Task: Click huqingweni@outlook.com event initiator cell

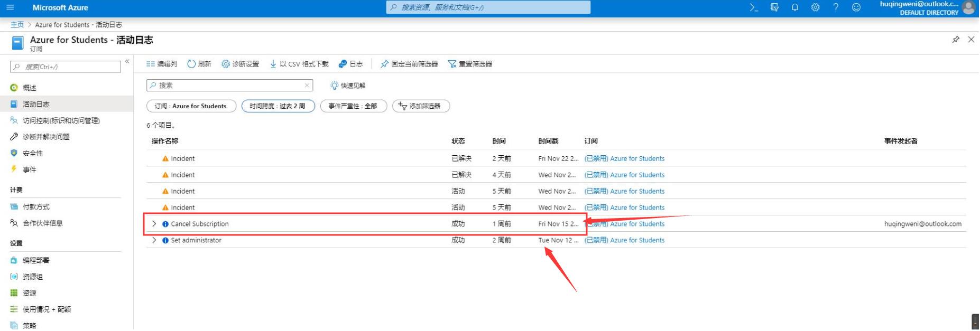Action: tap(923, 224)
